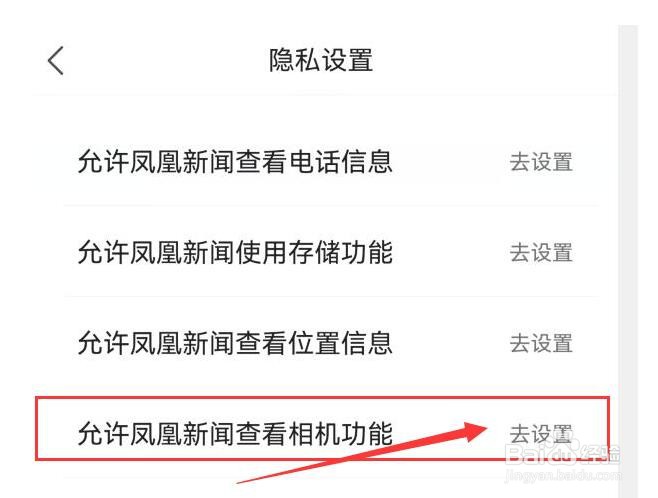This screenshot has width=658, height=498.
Task: Select the 允许凤凰新闻查看相机功能 row label
Action: click(235, 434)
